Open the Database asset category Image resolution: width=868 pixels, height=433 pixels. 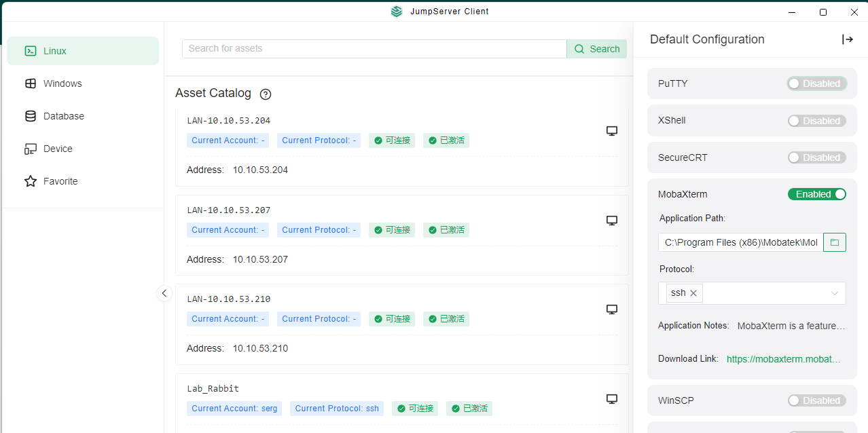click(x=83, y=116)
